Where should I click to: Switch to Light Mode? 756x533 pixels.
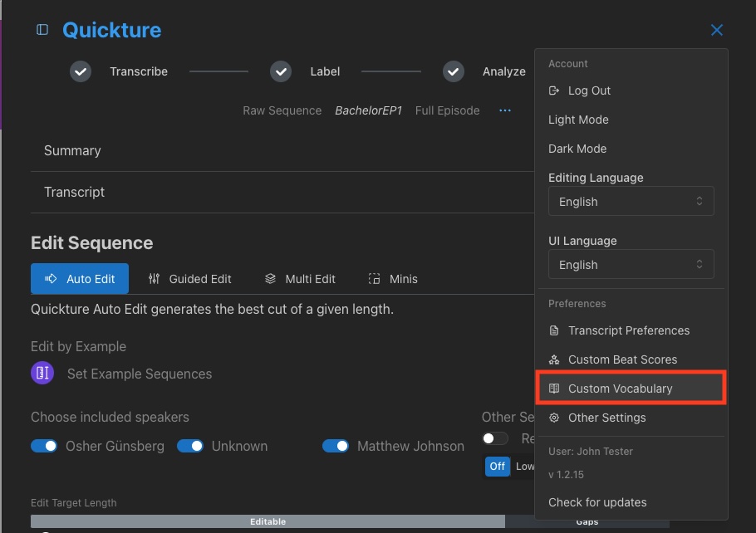pos(631,120)
